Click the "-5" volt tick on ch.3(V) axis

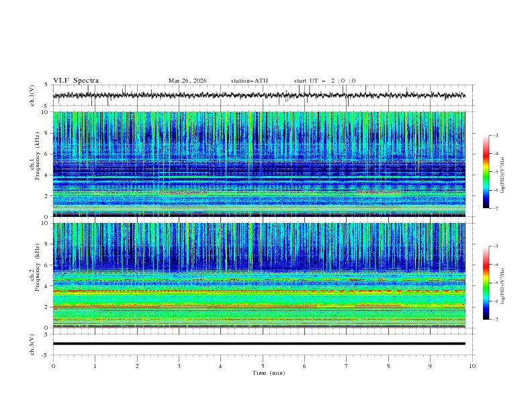[46, 355]
